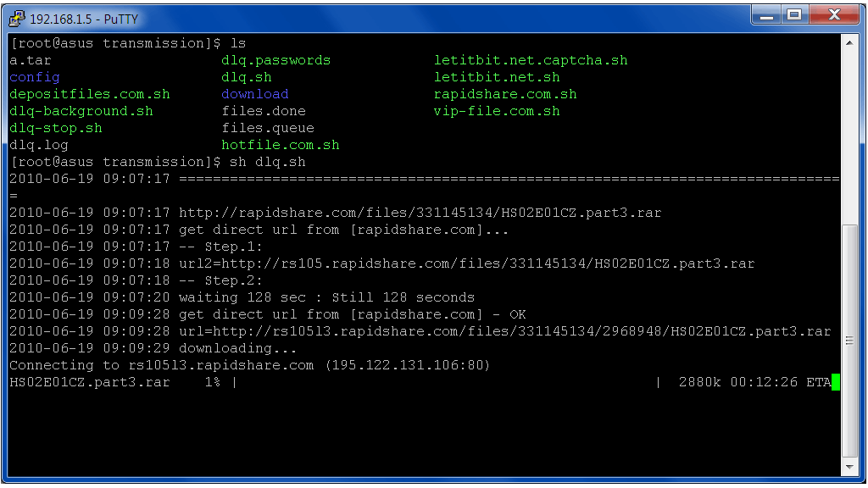Click the green terminal cursor block
Viewport: 868px width, 488px height.
pyautogui.click(x=836, y=382)
